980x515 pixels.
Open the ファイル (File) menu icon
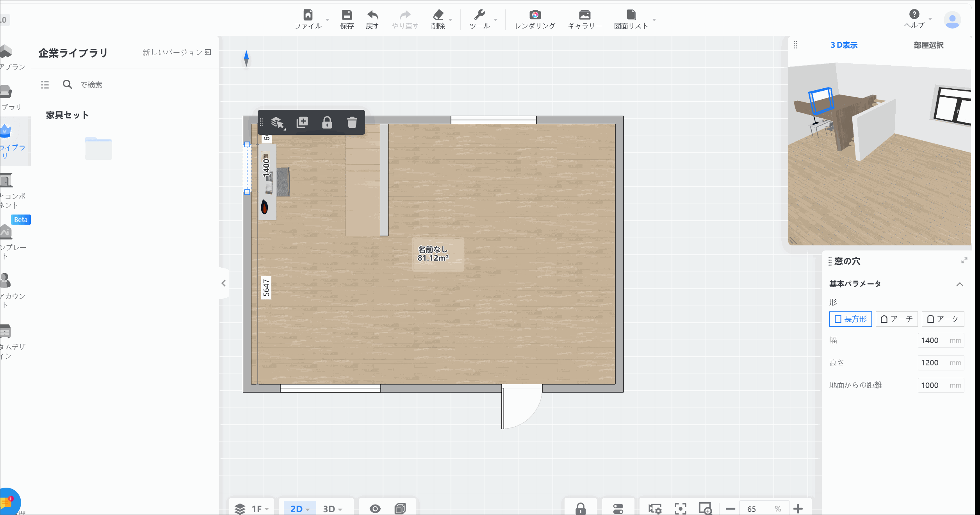[x=308, y=15]
